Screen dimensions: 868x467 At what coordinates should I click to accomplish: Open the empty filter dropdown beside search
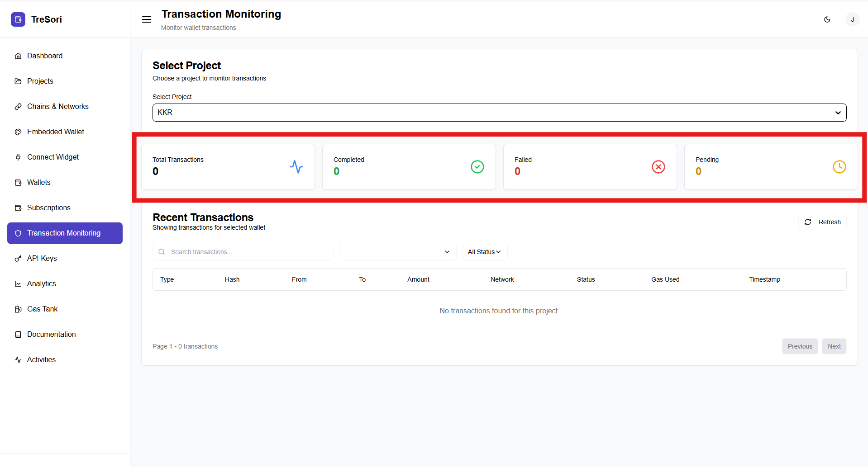[x=397, y=252]
